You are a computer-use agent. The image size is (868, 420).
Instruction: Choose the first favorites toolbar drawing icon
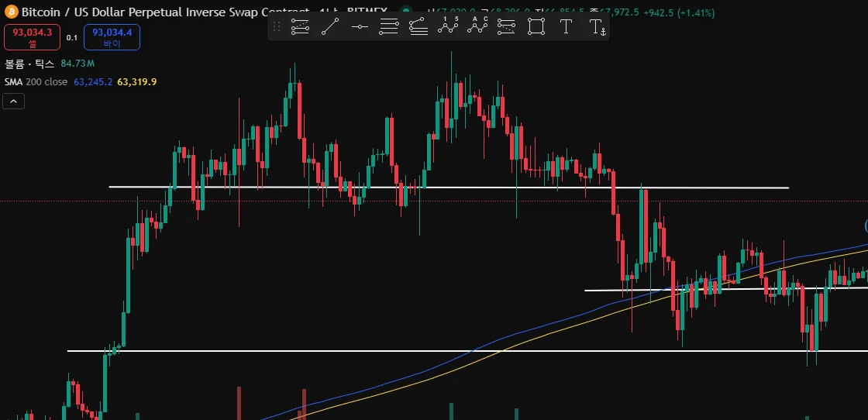tap(300, 26)
